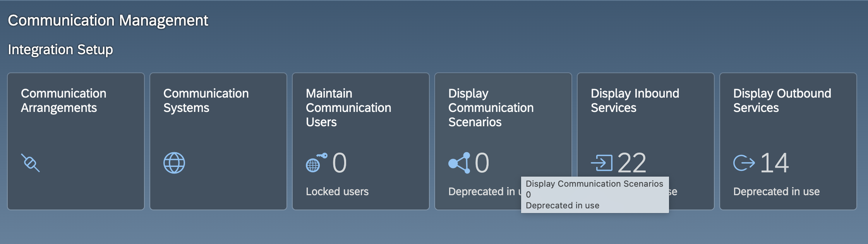
Task: Click the Locked users label
Action: pos(337,191)
